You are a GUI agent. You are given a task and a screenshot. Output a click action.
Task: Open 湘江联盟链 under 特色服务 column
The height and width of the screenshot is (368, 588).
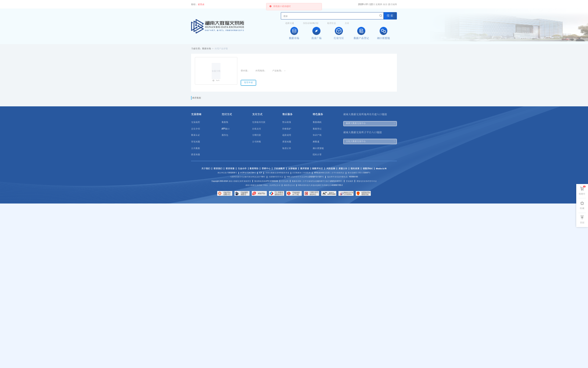click(318, 148)
